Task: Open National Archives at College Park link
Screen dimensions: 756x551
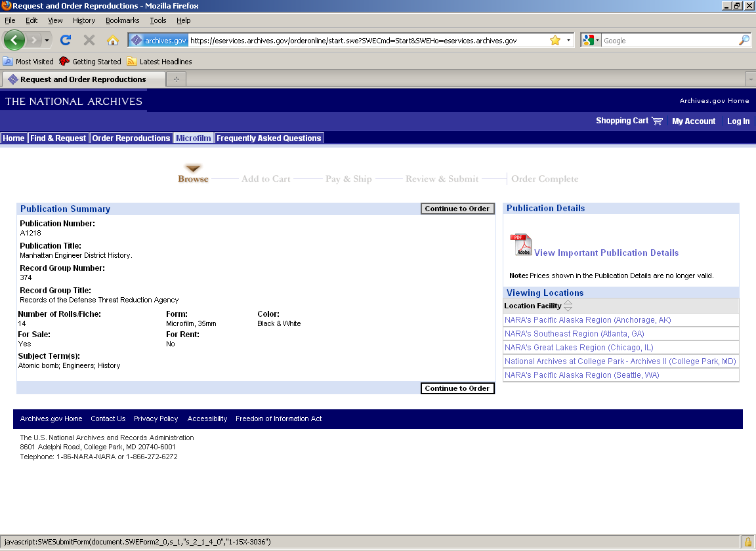Action: (x=620, y=361)
